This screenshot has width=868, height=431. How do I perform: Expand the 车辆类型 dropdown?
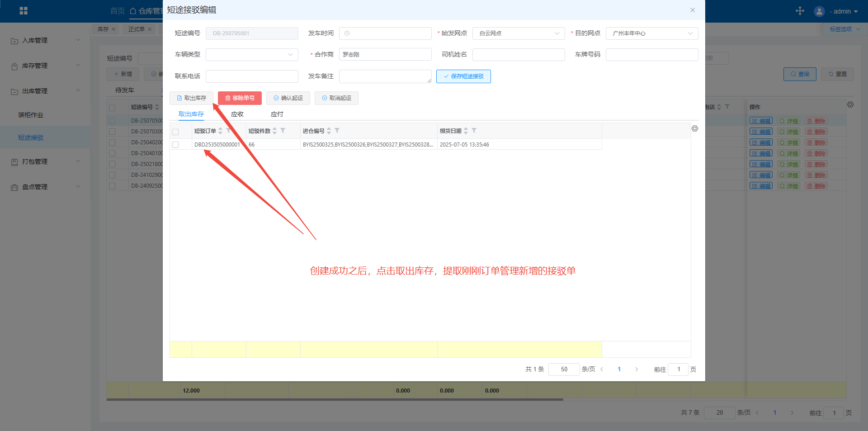251,55
